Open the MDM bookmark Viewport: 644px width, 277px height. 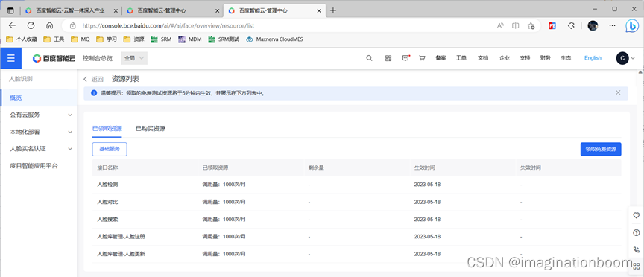click(190, 39)
